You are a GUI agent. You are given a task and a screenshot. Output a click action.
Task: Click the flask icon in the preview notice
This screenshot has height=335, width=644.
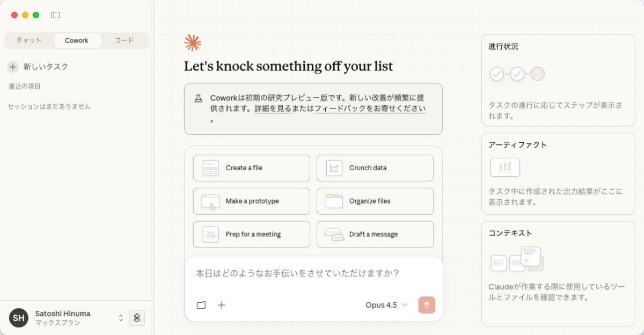(199, 98)
